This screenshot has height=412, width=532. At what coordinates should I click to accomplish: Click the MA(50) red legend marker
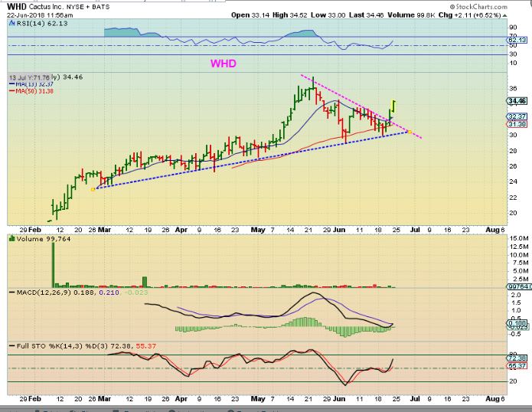[10, 90]
